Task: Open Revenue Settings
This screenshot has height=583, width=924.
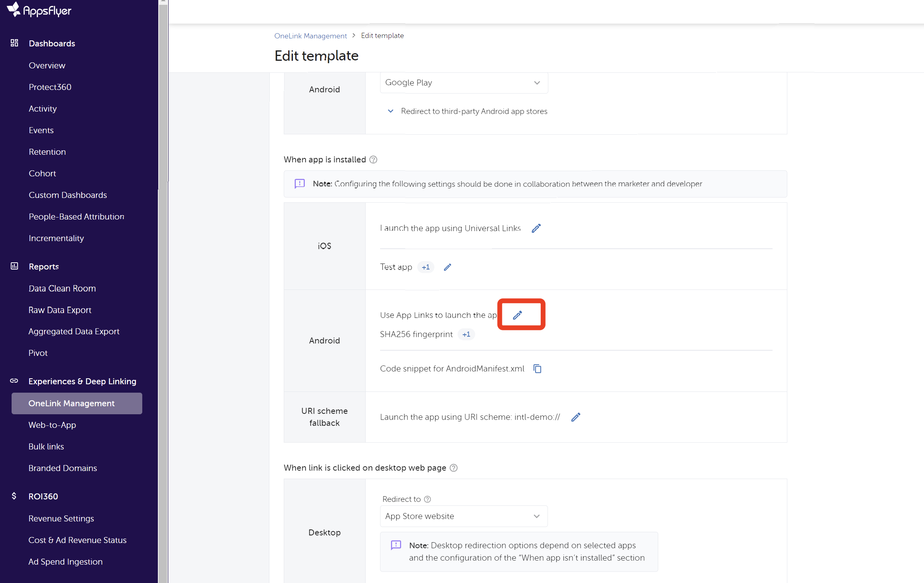Action: [61, 518]
